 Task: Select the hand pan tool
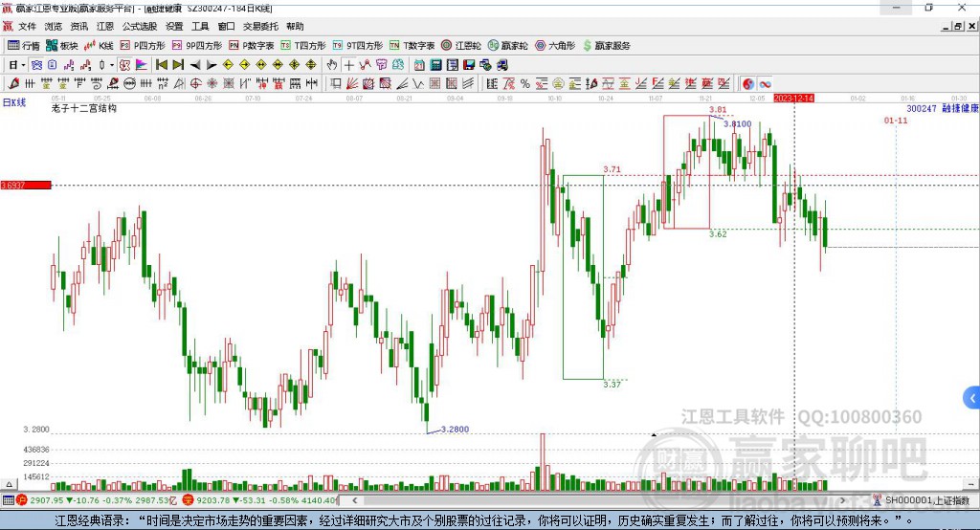point(332,65)
